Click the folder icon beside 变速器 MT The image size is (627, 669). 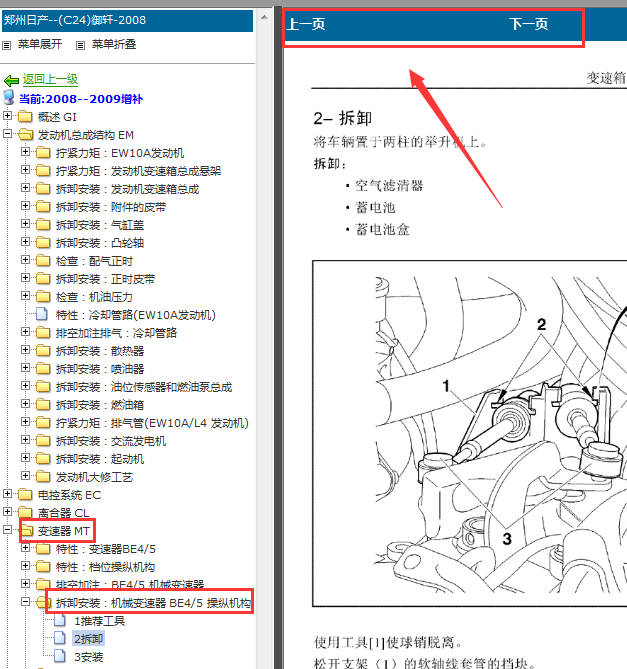coord(26,530)
